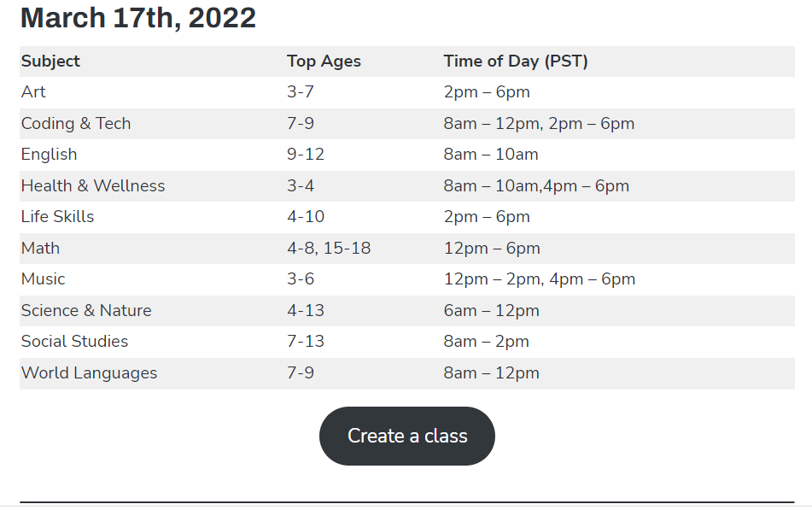Click the 9-12 ages cell for English

[x=306, y=155]
